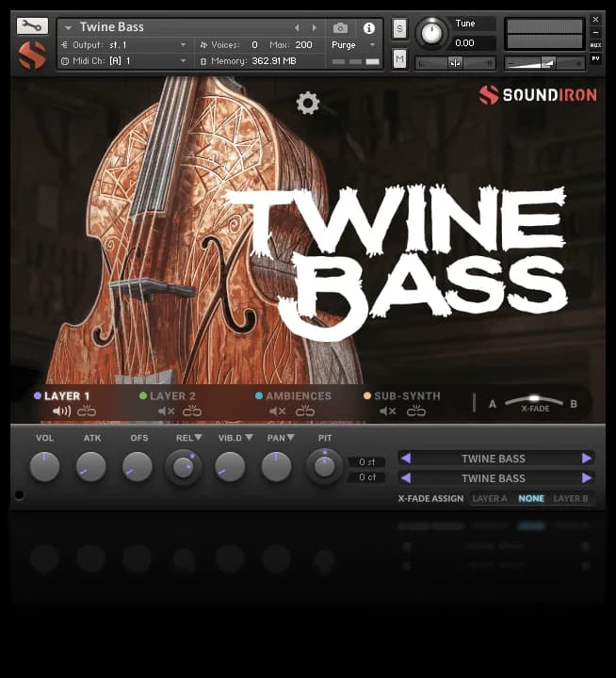Toggle Sub-Synth link chain icon
Viewport: 616px width, 678px height.
[x=416, y=411]
